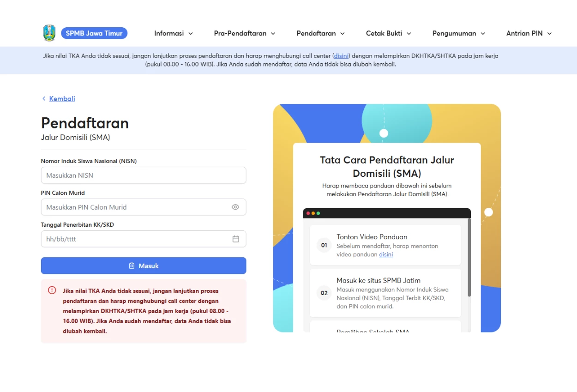Open the video panduan 'disini' link

pyautogui.click(x=386, y=254)
